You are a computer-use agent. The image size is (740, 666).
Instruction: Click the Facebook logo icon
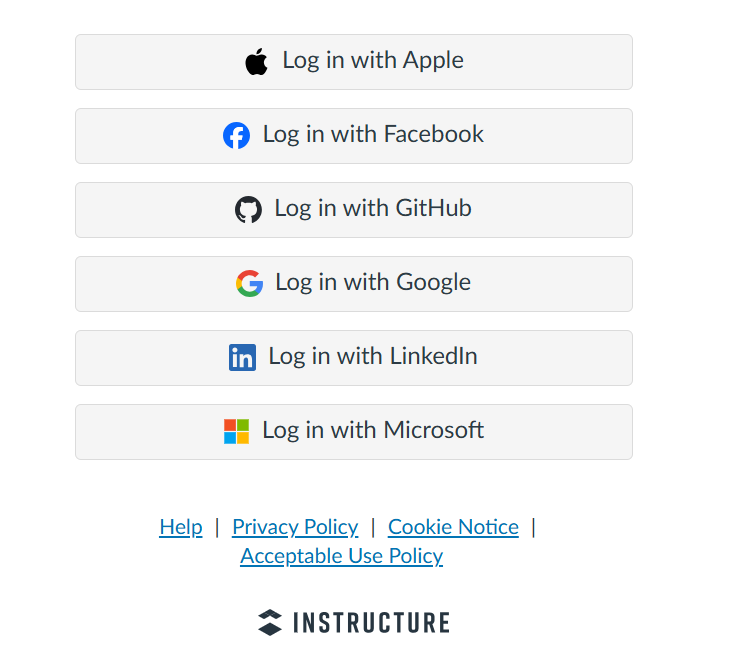(x=236, y=135)
